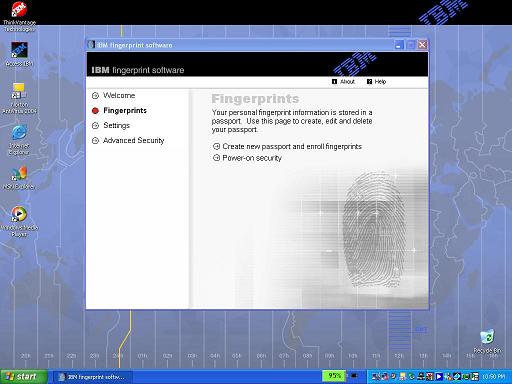Screen dimensions: 512x384
Task: Click the 'IBM fingerprint software' banner title
Action: (x=138, y=70)
